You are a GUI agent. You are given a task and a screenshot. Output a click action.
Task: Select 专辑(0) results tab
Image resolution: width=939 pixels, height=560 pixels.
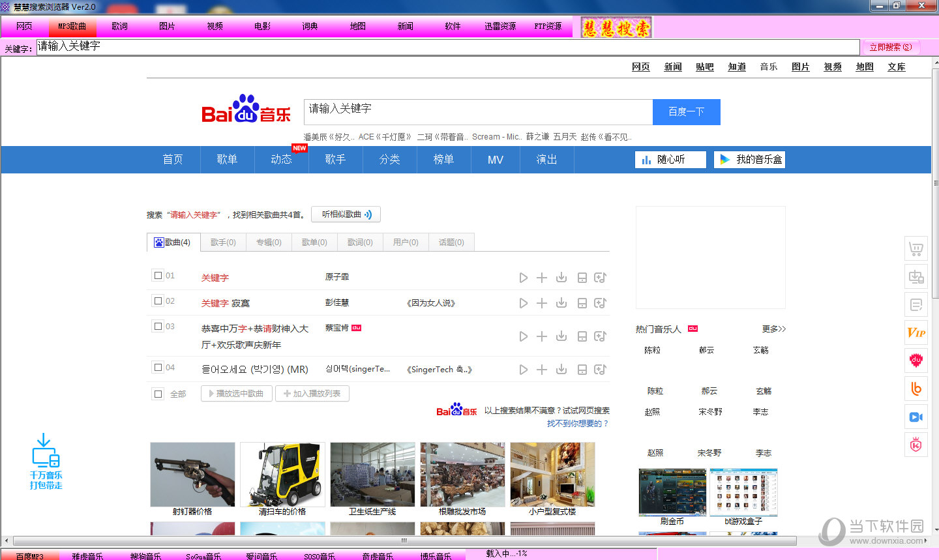[x=269, y=243]
